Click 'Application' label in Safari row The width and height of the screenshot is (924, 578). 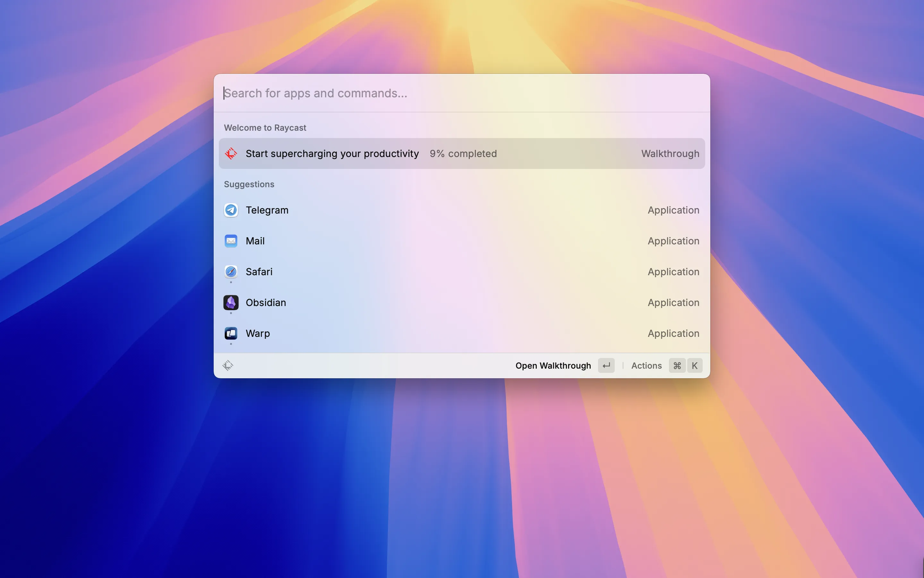pyautogui.click(x=673, y=272)
